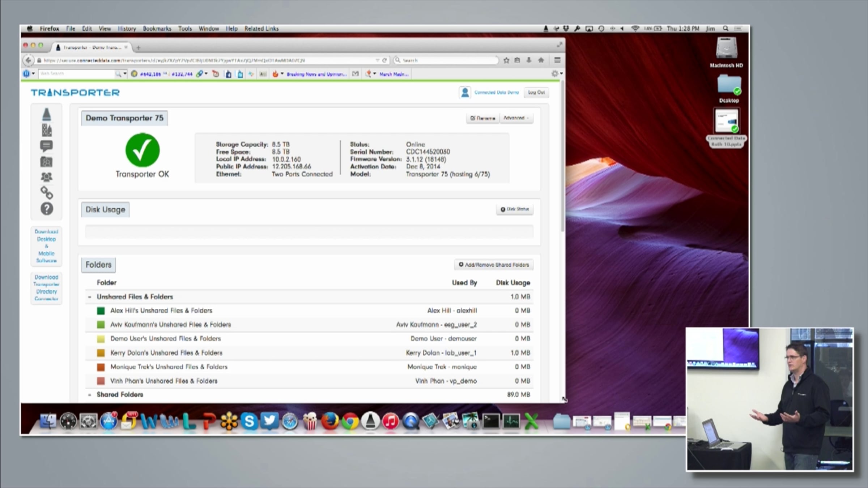Open the users group sidebar icon

pos(46,177)
